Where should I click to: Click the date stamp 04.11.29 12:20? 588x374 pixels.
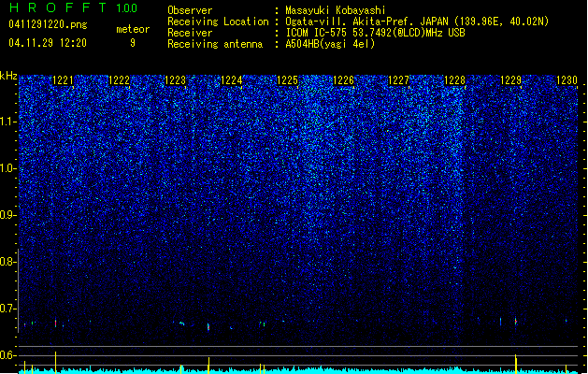point(48,43)
